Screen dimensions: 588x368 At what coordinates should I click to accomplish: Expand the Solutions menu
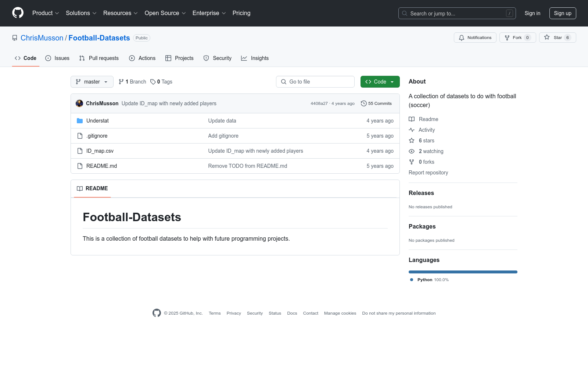[x=81, y=13]
